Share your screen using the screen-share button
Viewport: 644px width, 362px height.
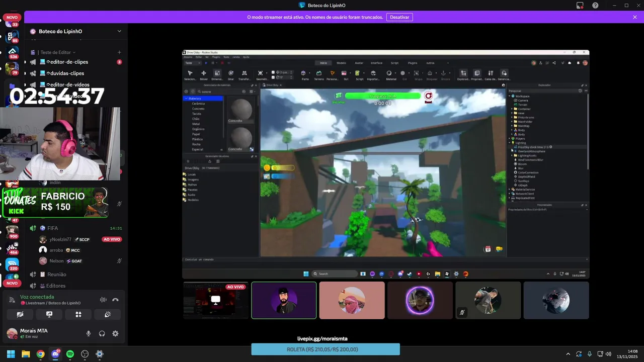point(49,314)
